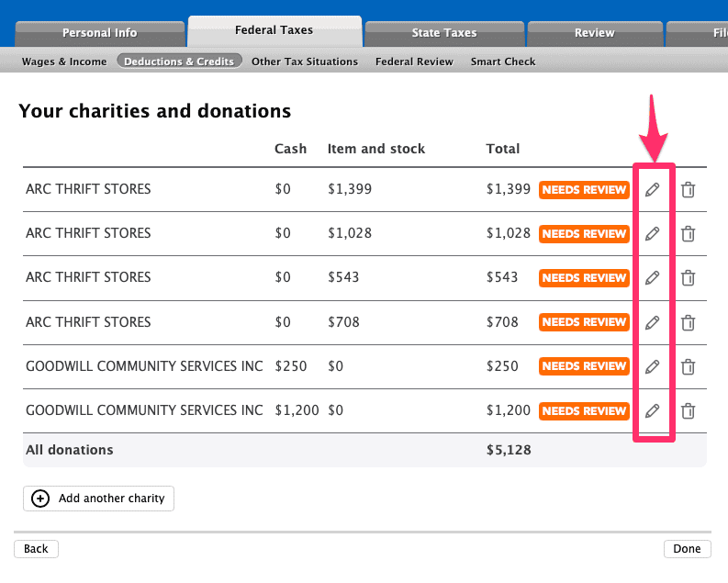Remove the $543 ARC donation
The image size is (728, 583).
click(x=688, y=278)
